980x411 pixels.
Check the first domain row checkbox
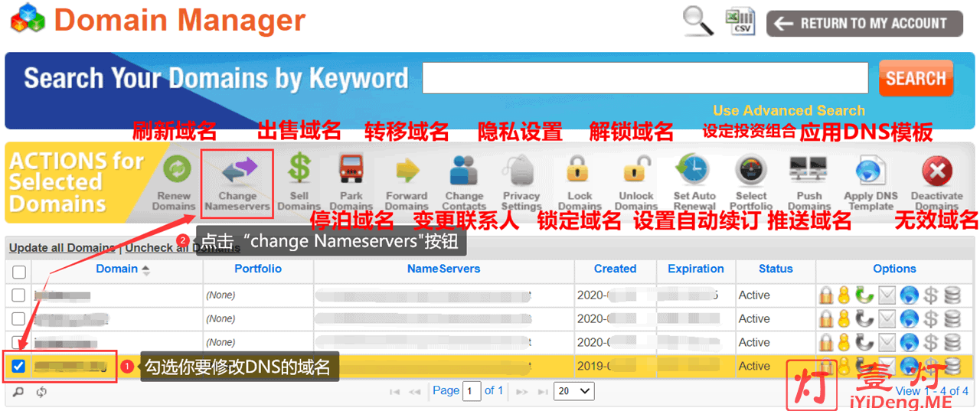tap(19, 295)
